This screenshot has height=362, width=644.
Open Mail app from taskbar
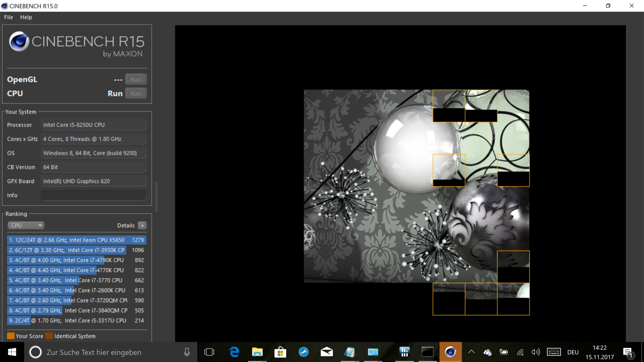pos(327,352)
